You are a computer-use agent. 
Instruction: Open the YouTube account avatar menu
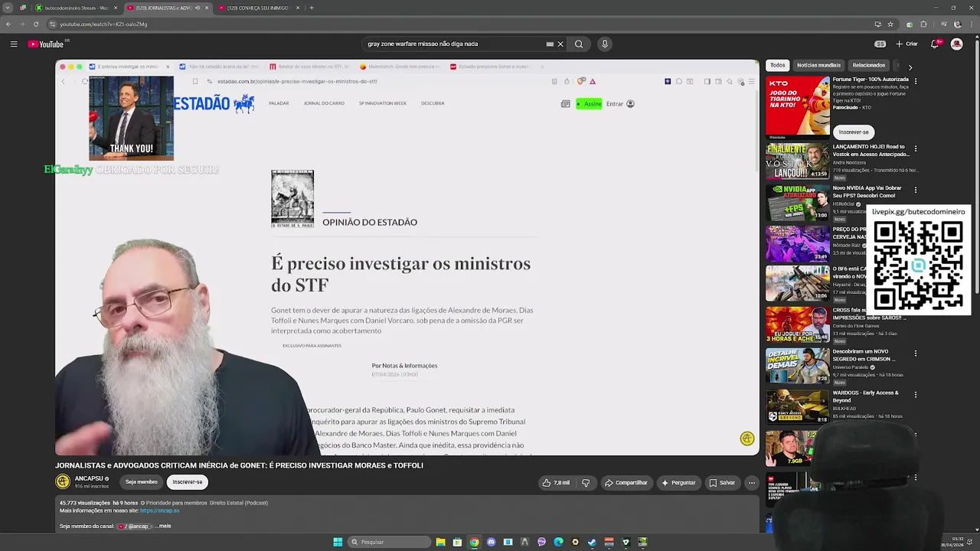pos(957,44)
